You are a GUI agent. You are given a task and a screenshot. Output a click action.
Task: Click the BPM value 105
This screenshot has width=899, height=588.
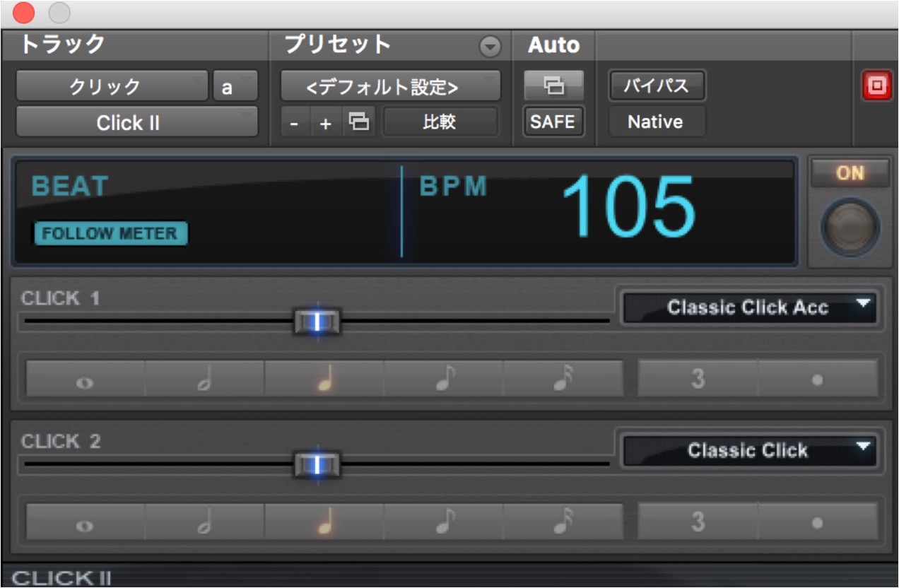click(x=628, y=207)
